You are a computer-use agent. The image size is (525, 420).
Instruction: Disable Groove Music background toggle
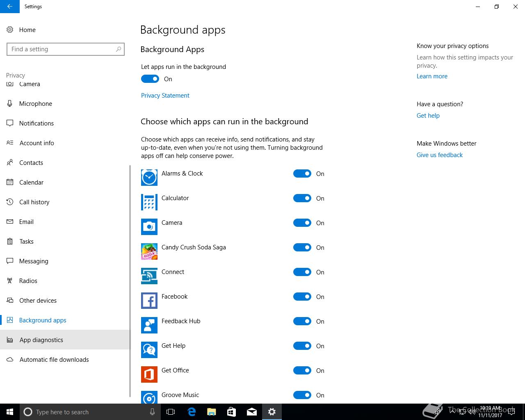(302, 395)
